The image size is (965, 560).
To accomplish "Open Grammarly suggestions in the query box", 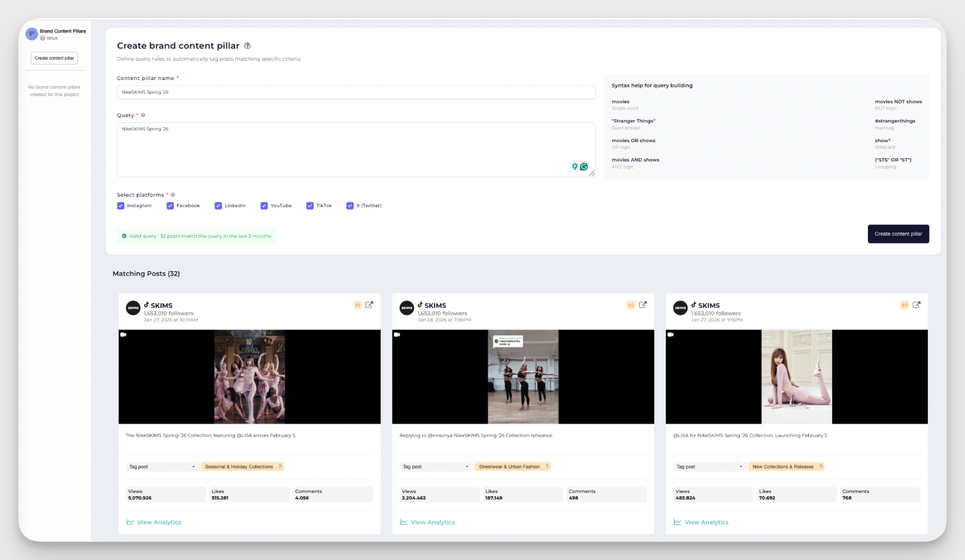I will pos(584,166).
